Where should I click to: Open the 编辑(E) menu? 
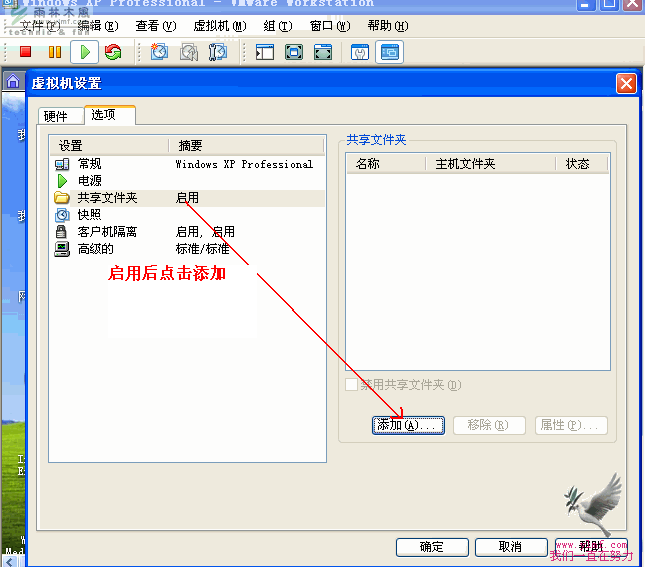pyautogui.click(x=98, y=26)
